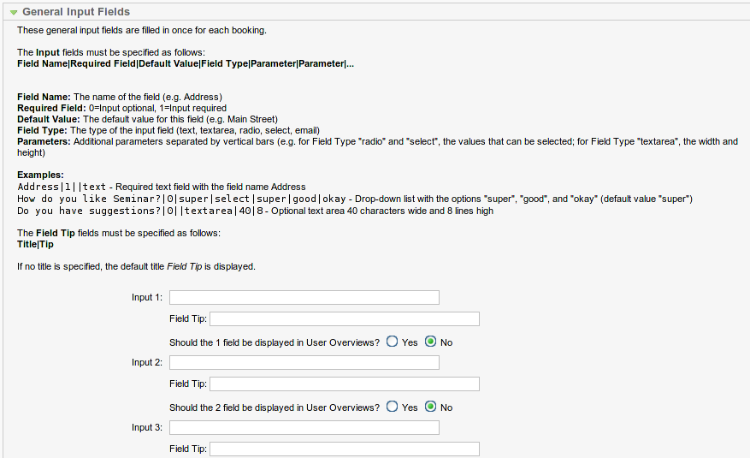Screen dimensions: 750x458
Task: Focus the Field Tip box under Input 1
Action: 344,319
